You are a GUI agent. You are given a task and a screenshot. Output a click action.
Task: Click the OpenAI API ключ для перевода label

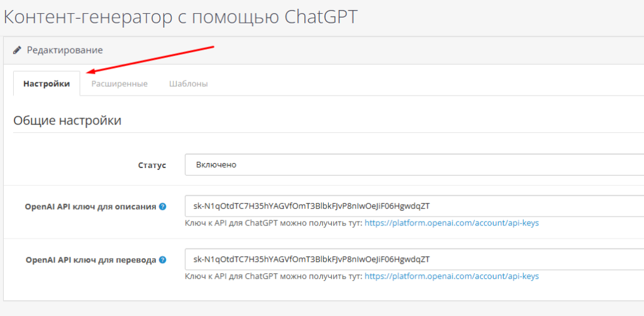coord(90,259)
